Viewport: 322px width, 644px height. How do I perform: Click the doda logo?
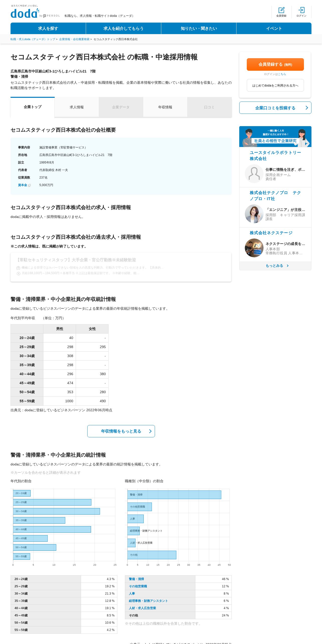click(25, 13)
